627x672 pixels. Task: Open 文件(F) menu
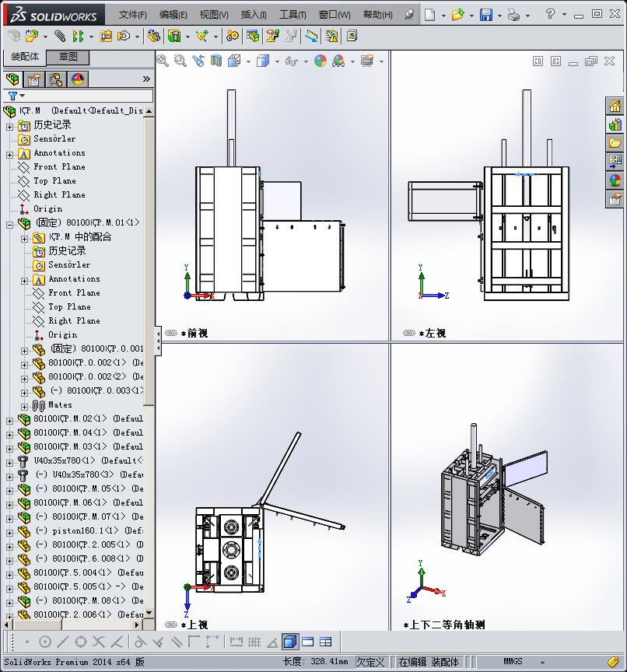click(132, 15)
